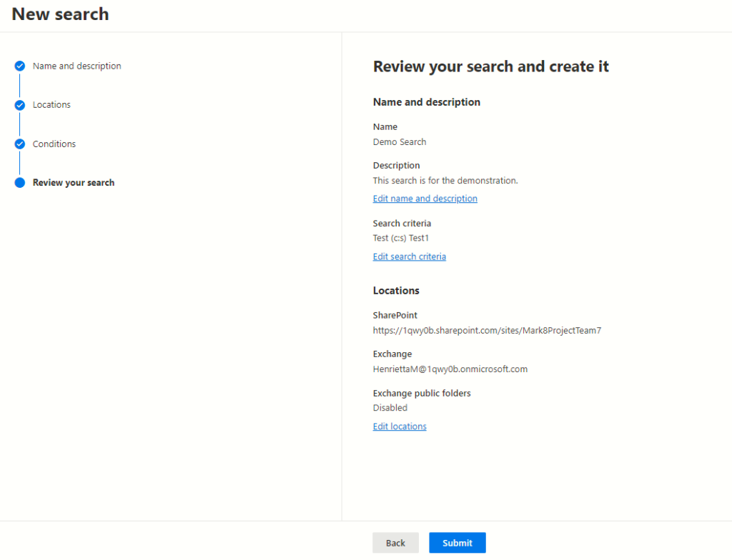
Task: Click the SharePoint site URL
Action: (x=487, y=330)
